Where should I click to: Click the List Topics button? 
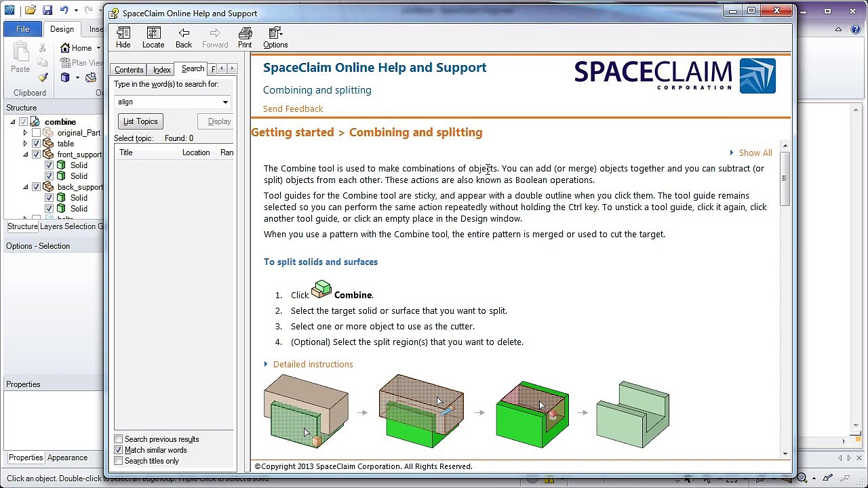coord(140,121)
